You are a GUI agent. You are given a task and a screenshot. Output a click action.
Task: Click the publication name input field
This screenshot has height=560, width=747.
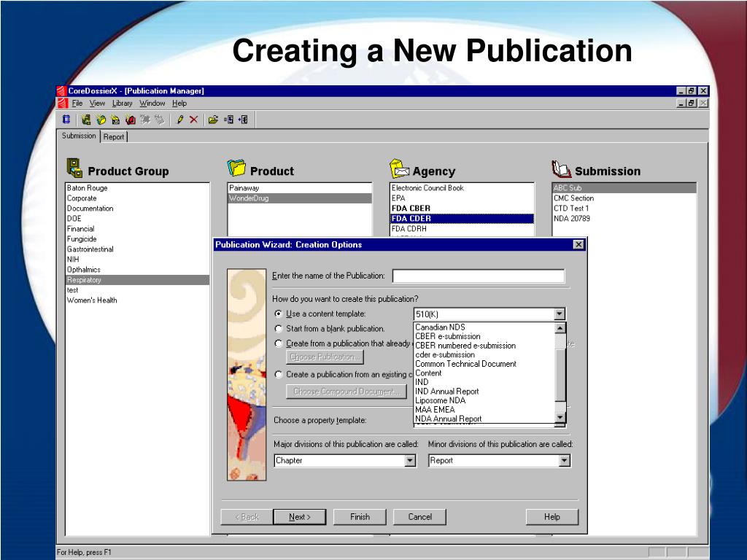click(479, 276)
